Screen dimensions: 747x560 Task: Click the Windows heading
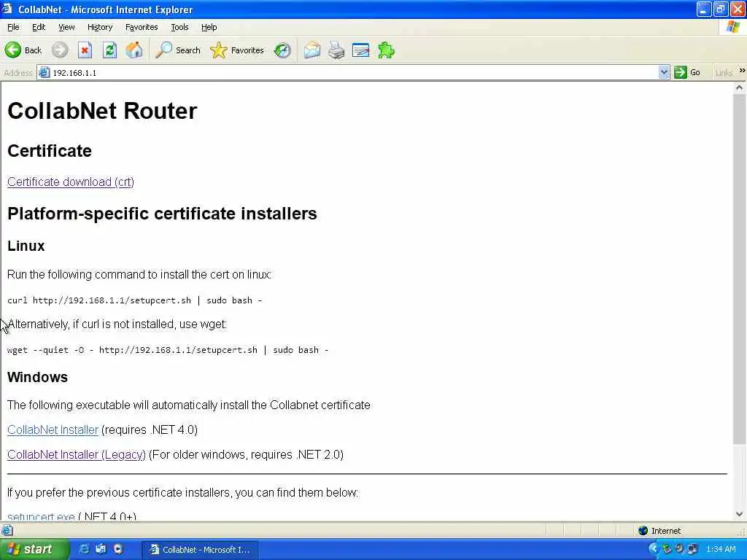click(37, 377)
